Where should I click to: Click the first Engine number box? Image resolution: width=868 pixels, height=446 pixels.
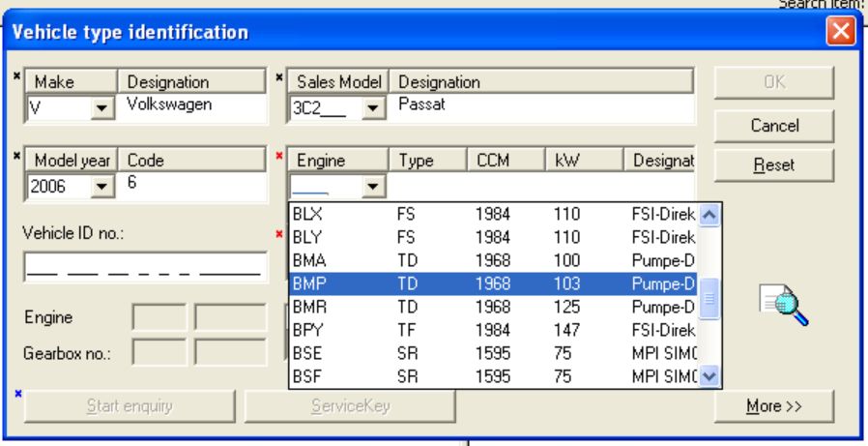(x=159, y=317)
